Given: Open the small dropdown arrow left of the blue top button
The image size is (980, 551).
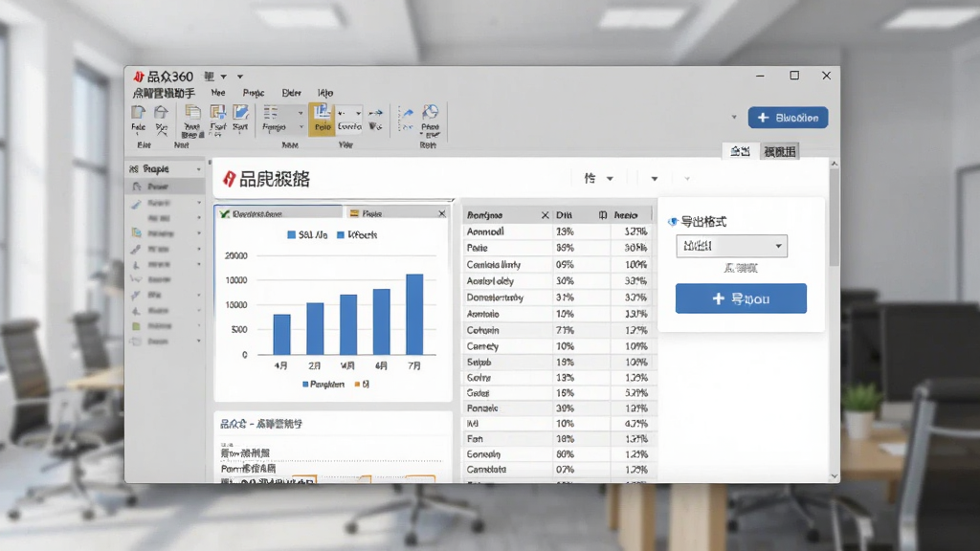Looking at the screenshot, I should pos(734,117).
